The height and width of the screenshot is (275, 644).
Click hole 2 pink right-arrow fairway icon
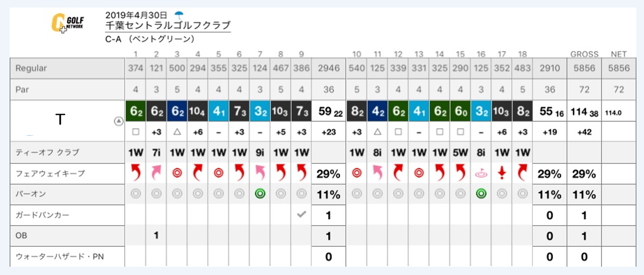point(156,173)
